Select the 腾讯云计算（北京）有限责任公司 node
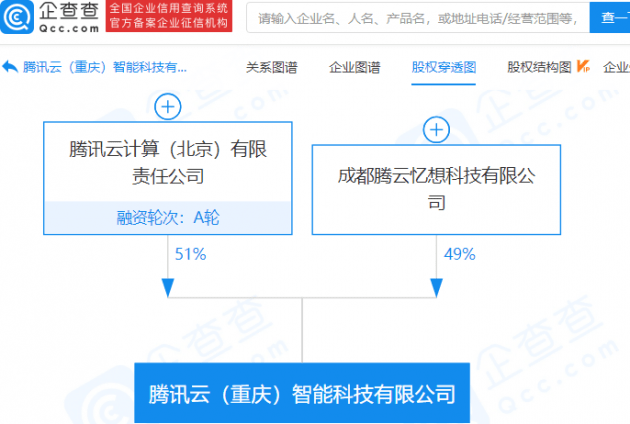The height and width of the screenshot is (424, 630). [167, 162]
